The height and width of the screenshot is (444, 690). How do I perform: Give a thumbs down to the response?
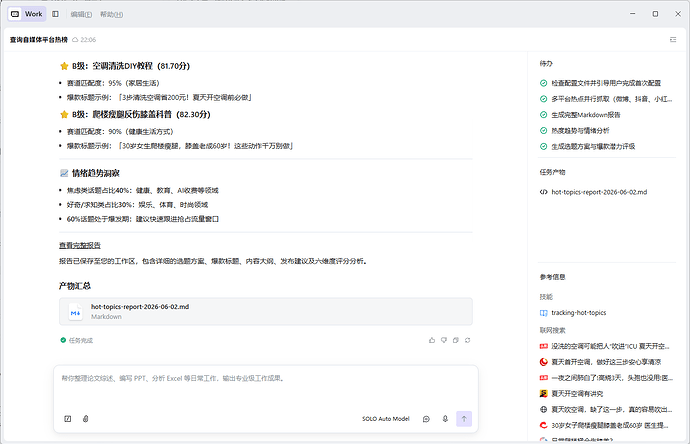444,340
